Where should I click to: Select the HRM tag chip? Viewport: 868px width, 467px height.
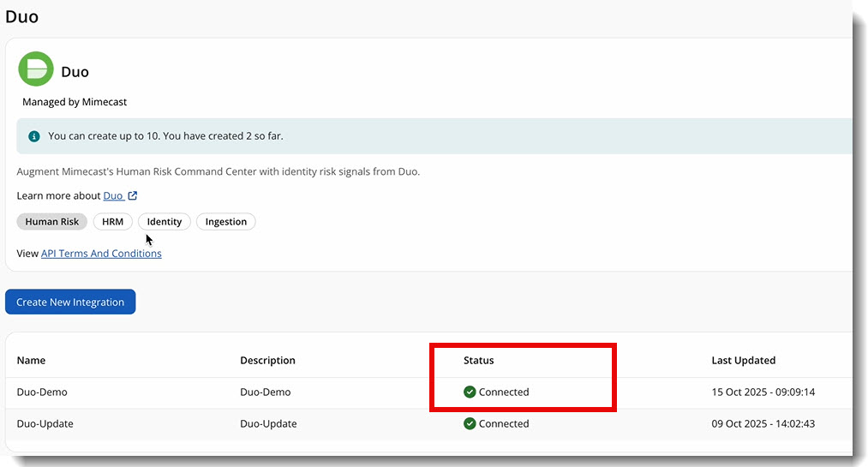112,222
